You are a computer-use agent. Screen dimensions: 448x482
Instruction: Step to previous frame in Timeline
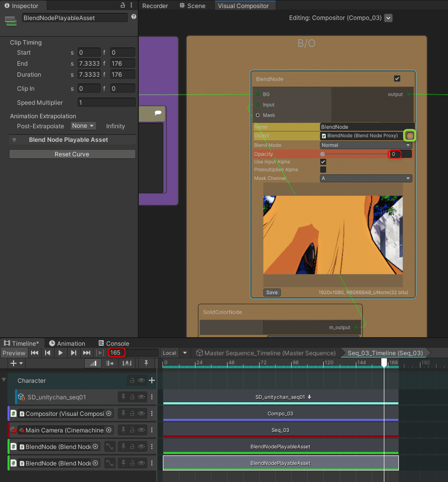[x=48, y=353]
